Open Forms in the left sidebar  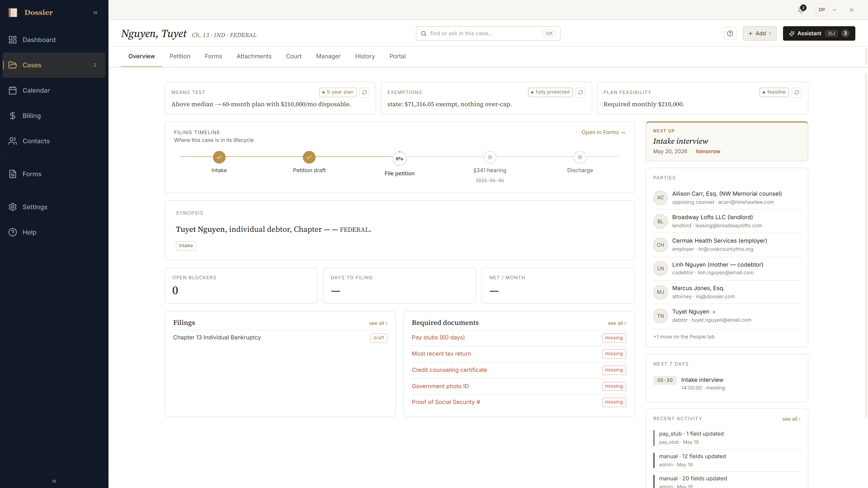(54, 174)
